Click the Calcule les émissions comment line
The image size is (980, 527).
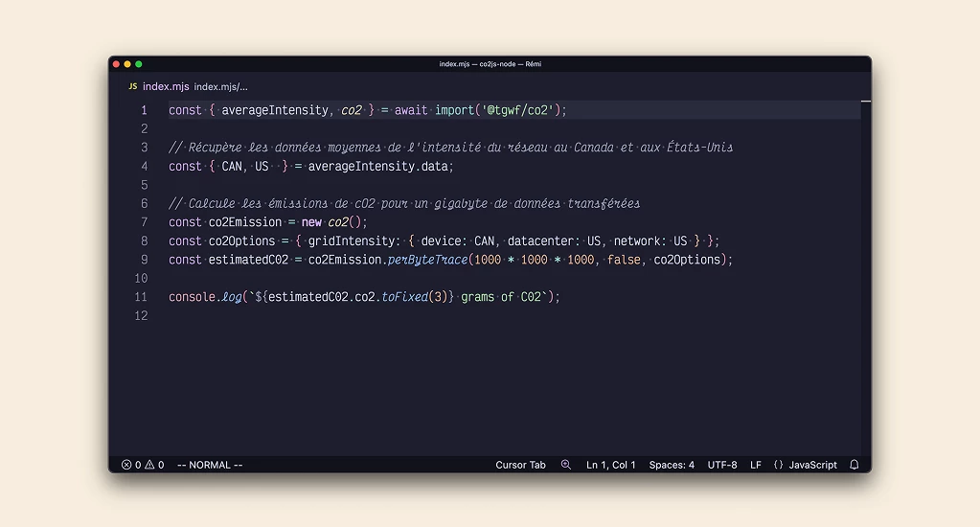point(404,204)
